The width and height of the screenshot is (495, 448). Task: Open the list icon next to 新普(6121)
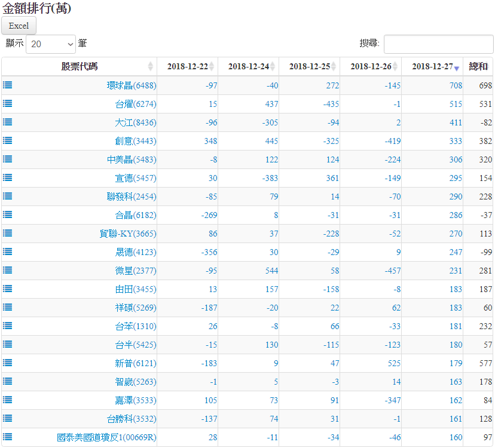click(x=7, y=363)
